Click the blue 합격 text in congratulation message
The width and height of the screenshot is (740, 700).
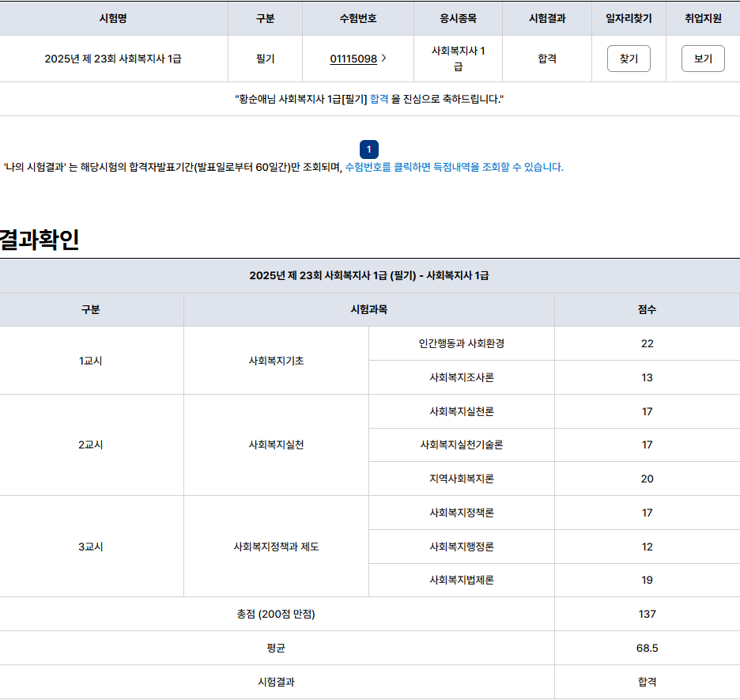379,99
